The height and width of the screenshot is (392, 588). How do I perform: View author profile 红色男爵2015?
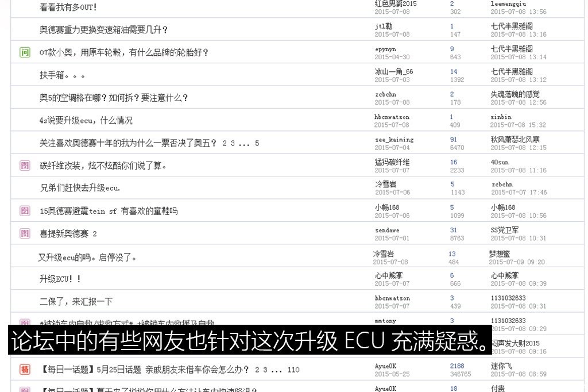(396, 4)
